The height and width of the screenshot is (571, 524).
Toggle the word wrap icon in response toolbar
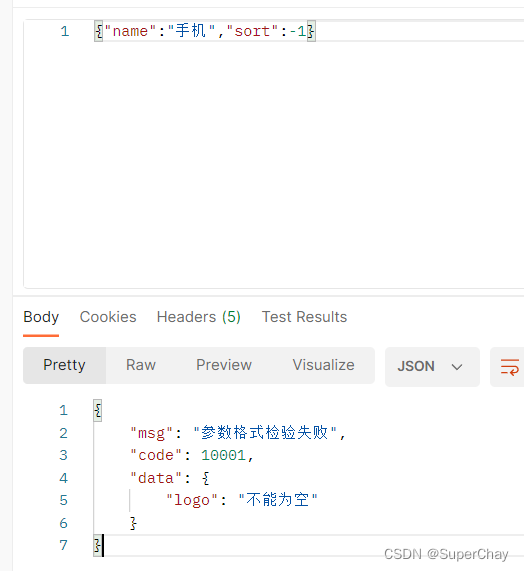(509, 367)
